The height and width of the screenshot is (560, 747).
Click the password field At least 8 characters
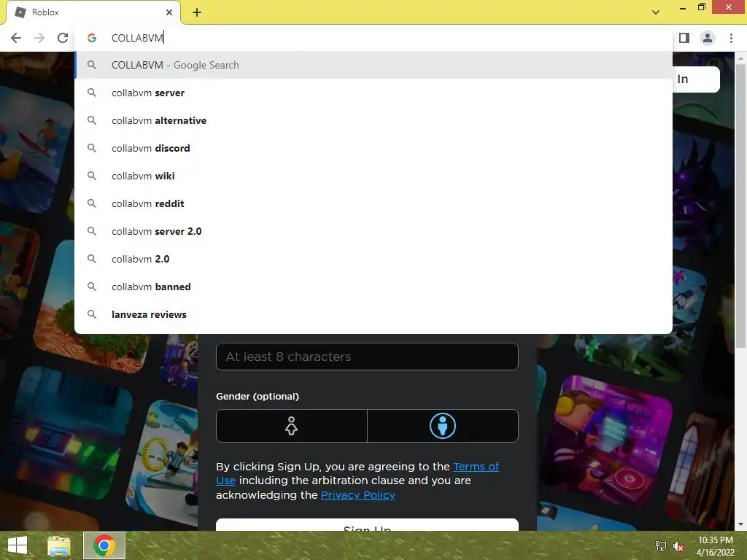(x=367, y=357)
